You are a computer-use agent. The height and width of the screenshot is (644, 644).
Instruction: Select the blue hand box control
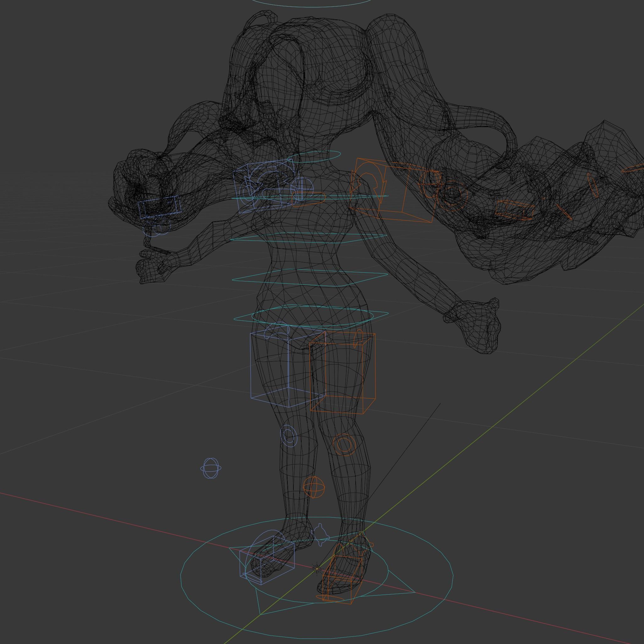click(159, 207)
